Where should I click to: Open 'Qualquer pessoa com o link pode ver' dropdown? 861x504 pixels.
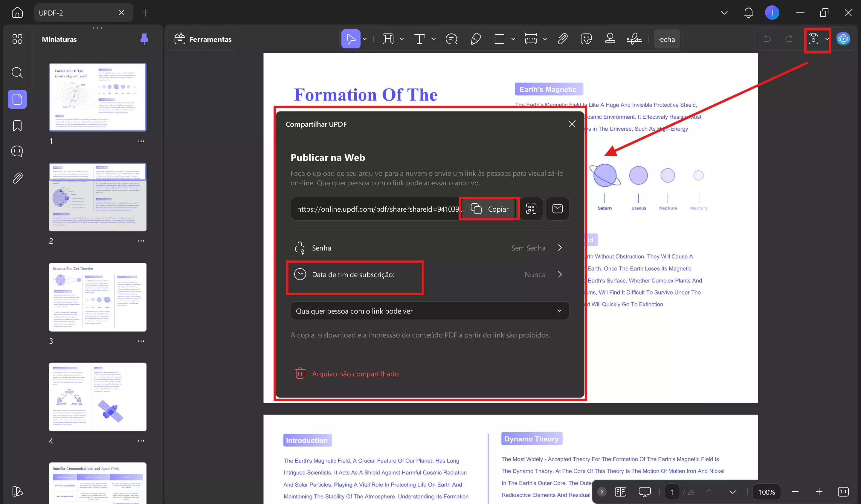pos(430,311)
